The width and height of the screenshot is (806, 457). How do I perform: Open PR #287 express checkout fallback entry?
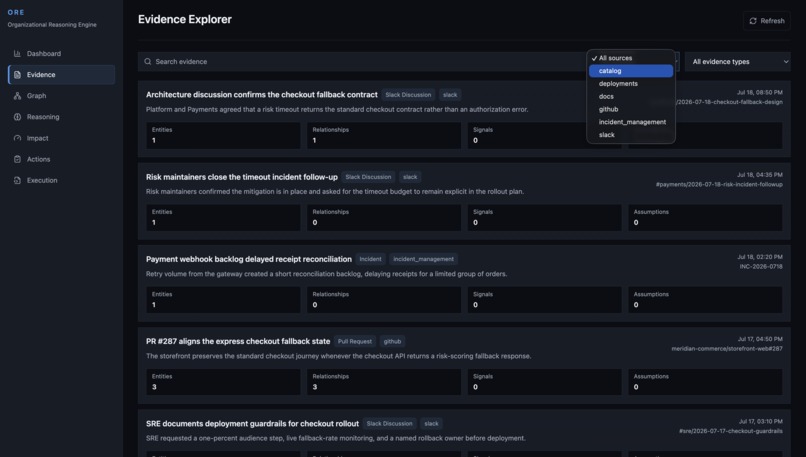click(x=238, y=341)
